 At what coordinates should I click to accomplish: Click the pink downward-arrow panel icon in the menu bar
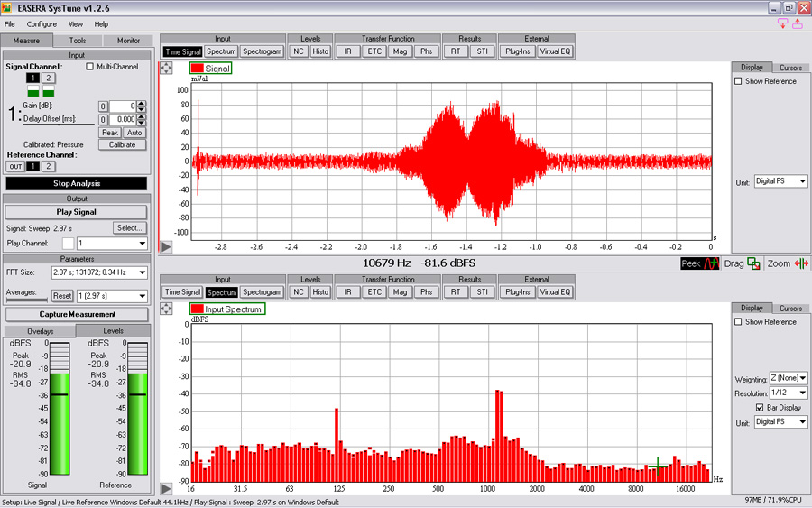(782, 23)
